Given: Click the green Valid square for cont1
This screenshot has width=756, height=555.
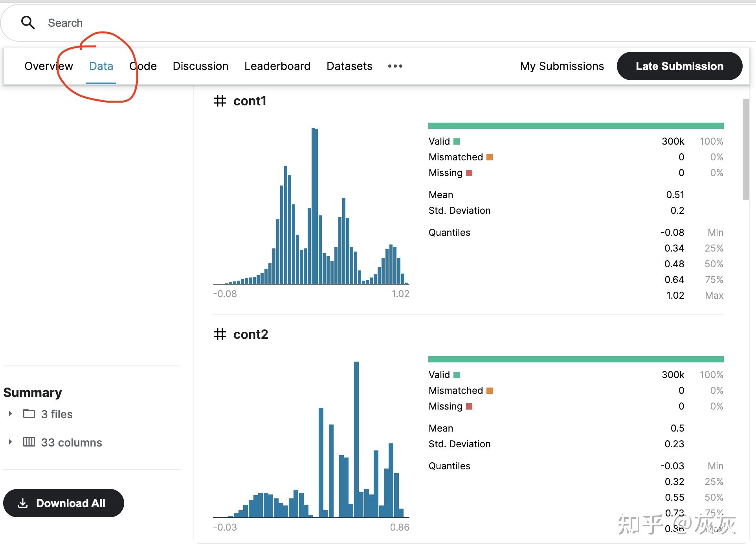Looking at the screenshot, I should pos(457,142).
